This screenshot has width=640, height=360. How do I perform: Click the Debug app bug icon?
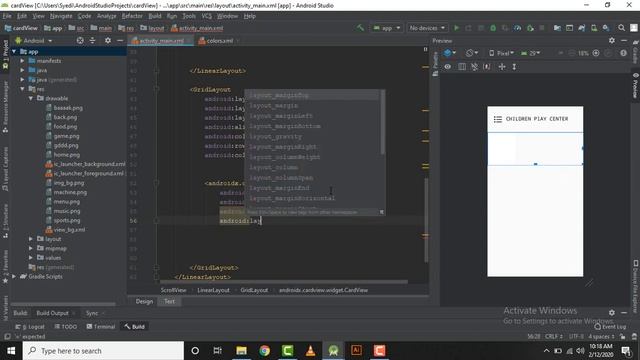tap(493, 28)
